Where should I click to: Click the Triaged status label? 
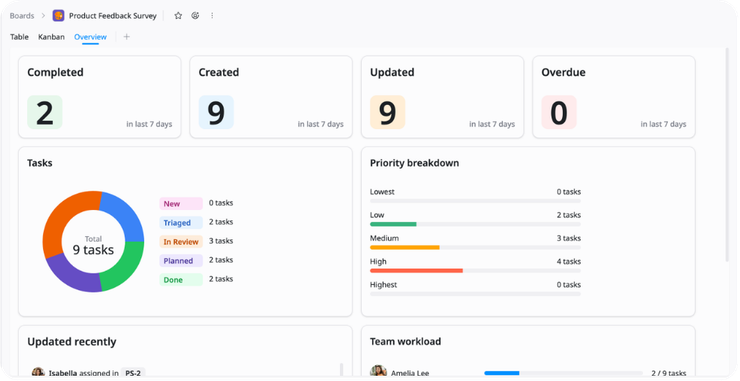pos(181,222)
